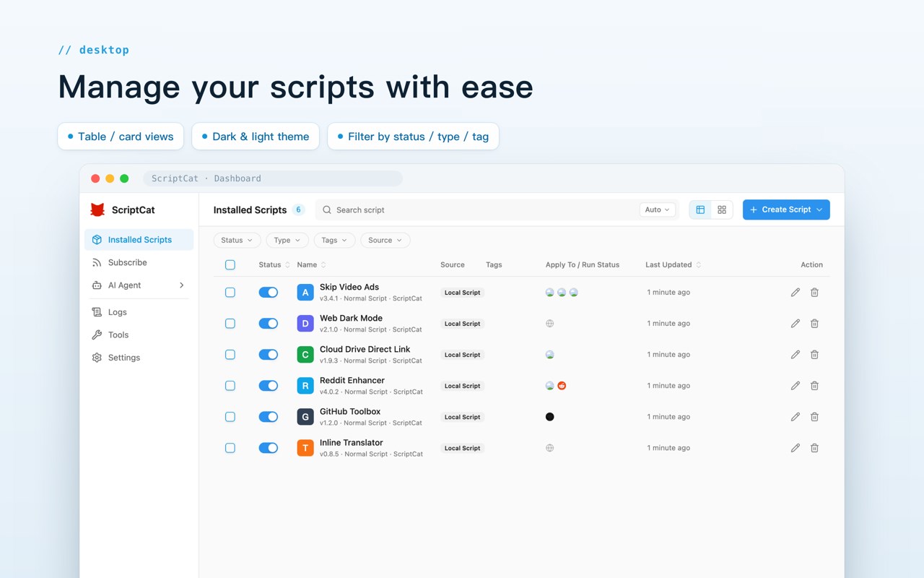Click the ScriptCat red cat logo
The image size is (924, 578).
(x=97, y=210)
